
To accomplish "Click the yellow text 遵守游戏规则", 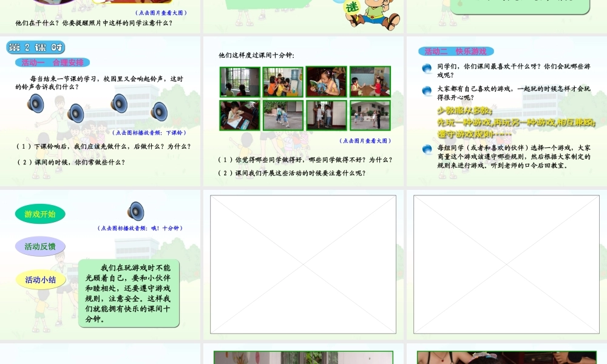I will pos(475,134).
